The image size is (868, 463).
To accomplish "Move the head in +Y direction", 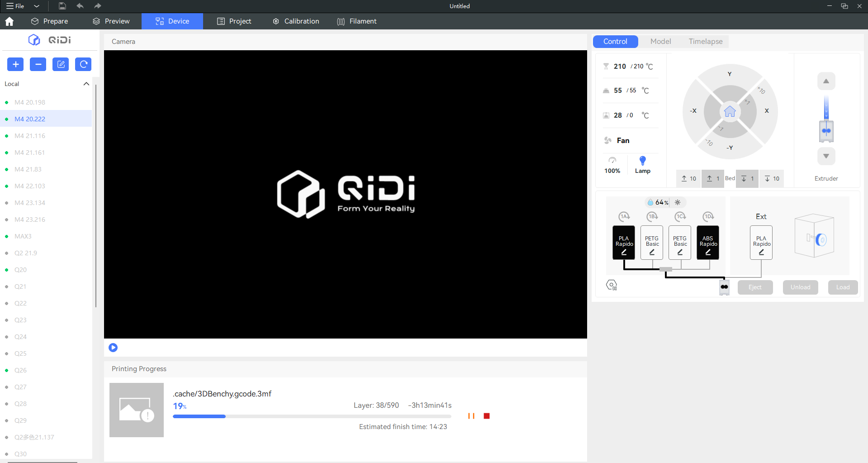I will point(730,74).
